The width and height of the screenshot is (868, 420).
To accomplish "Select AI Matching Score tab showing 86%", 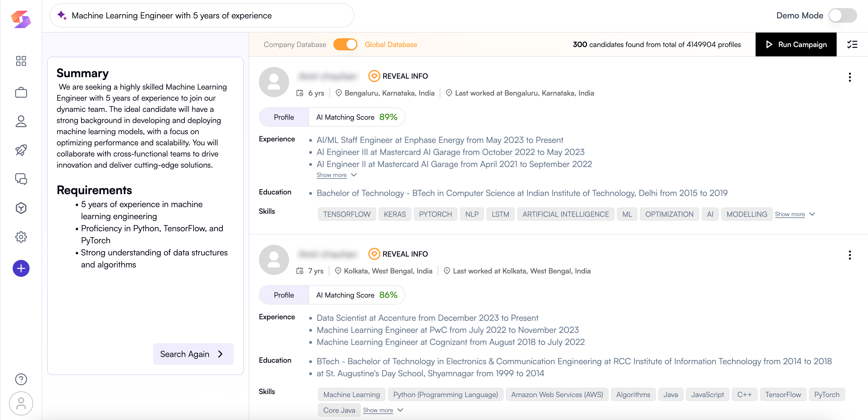I will [357, 295].
